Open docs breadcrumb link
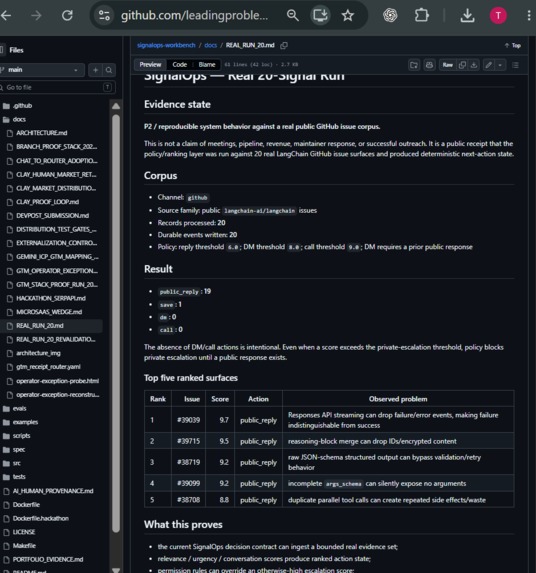 pyautogui.click(x=210, y=45)
